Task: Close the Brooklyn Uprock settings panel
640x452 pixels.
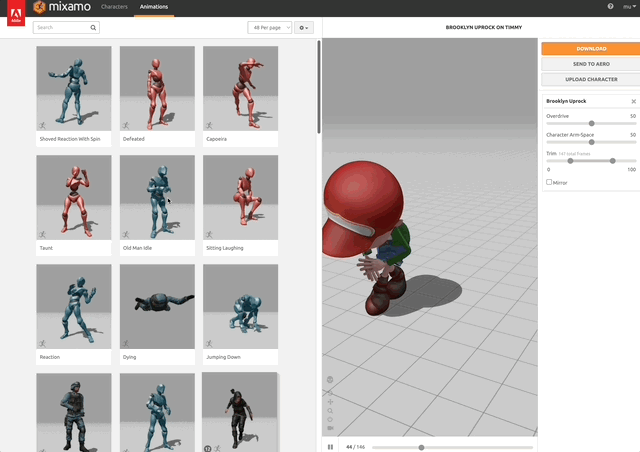Action: [x=633, y=101]
